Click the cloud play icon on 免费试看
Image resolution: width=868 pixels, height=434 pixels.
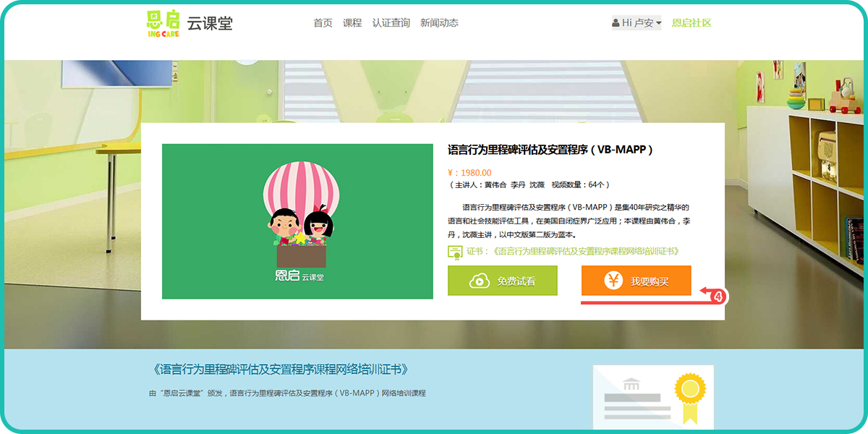pyautogui.click(x=479, y=281)
